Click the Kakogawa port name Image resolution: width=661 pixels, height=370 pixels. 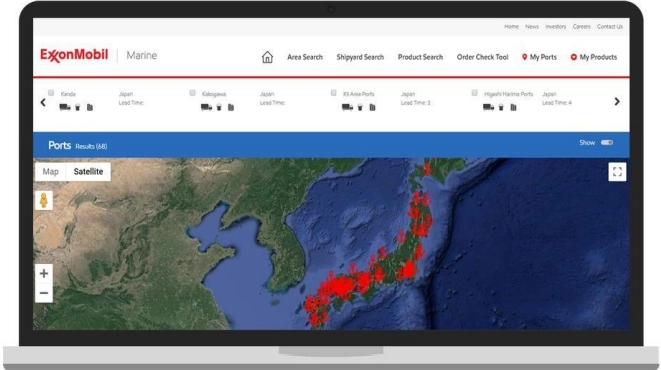(x=214, y=94)
